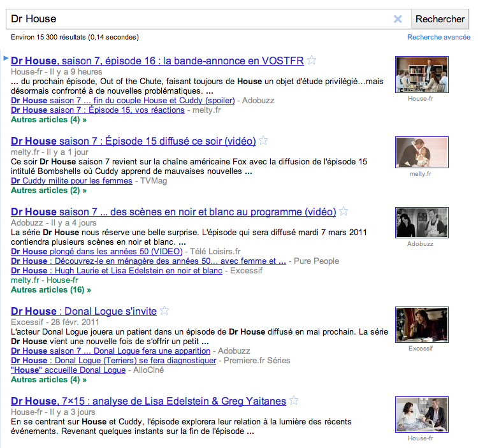Open 'Épisode 15, vos réactions' link
478x448 pixels.
[x=98, y=110]
